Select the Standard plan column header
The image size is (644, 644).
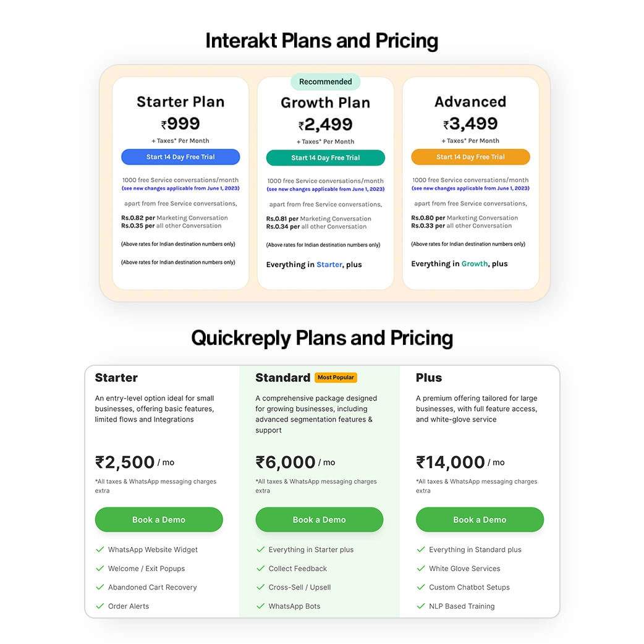(x=282, y=377)
